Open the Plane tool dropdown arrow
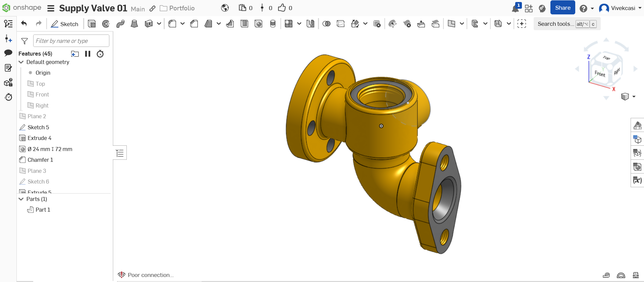 click(462, 24)
